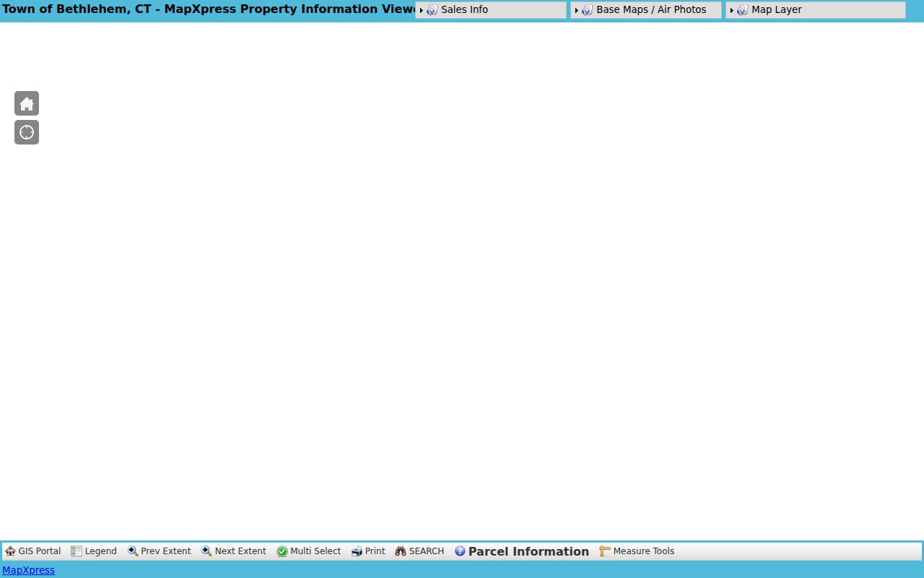Go to Prev Extent
Viewport: 924px width, 578px height.
tap(160, 551)
